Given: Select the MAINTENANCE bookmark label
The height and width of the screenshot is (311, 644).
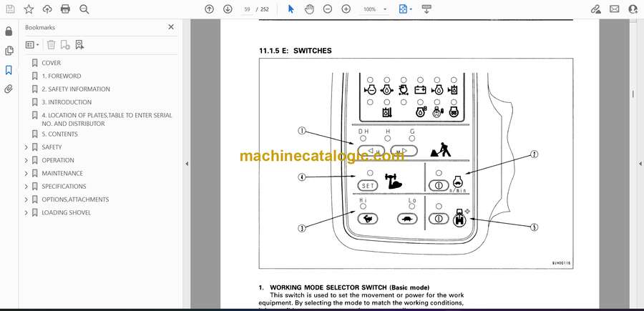Looking at the screenshot, I should [62, 174].
